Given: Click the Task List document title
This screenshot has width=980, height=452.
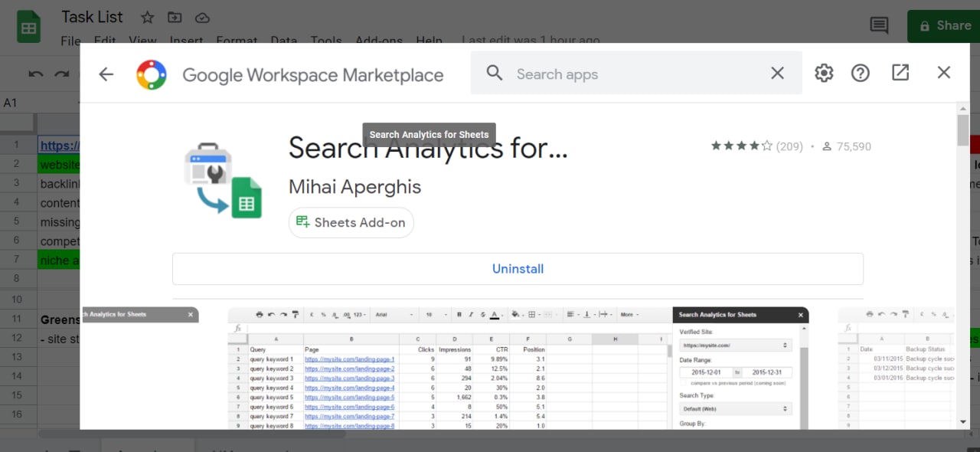Looking at the screenshot, I should click(92, 17).
